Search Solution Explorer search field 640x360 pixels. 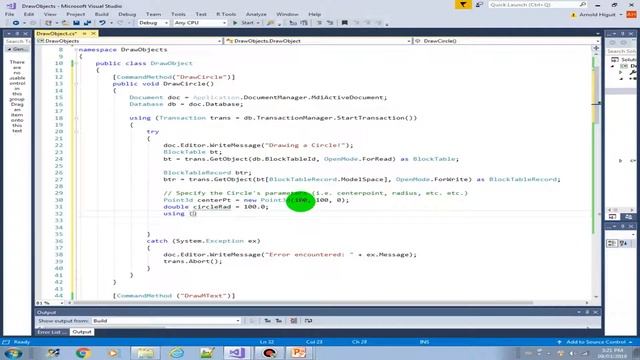click(621, 51)
